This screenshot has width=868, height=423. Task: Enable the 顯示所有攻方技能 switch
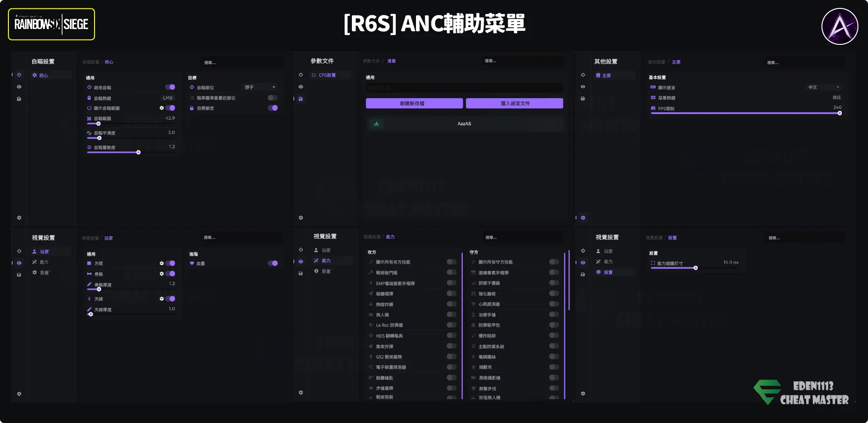[452, 262]
